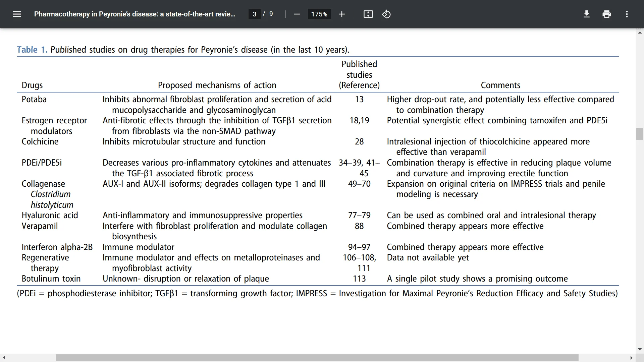644x362 pixels.
Task: Click the Verapamil 'Combined therapy appears more effective' comment
Action: click(x=465, y=226)
